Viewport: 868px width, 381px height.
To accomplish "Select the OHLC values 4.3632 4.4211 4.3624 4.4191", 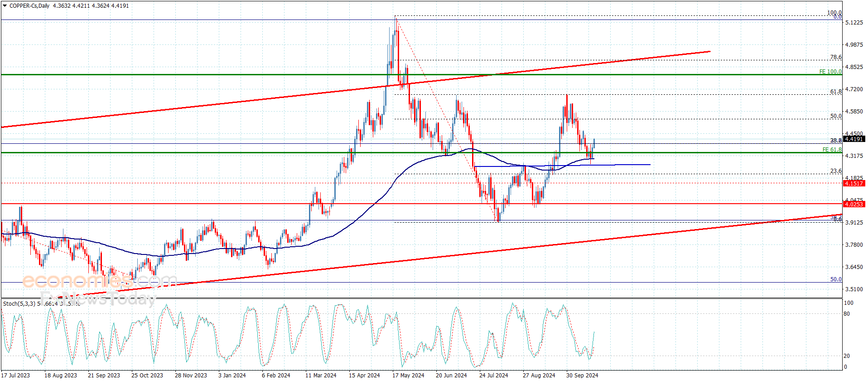I will (x=91, y=6).
